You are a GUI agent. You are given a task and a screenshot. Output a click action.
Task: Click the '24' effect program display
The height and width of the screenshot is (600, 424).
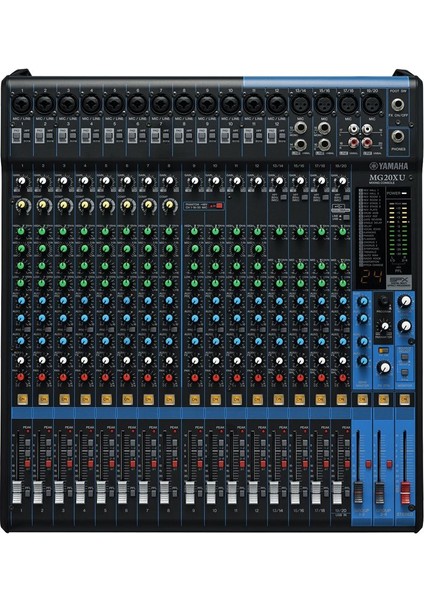pos(371,276)
